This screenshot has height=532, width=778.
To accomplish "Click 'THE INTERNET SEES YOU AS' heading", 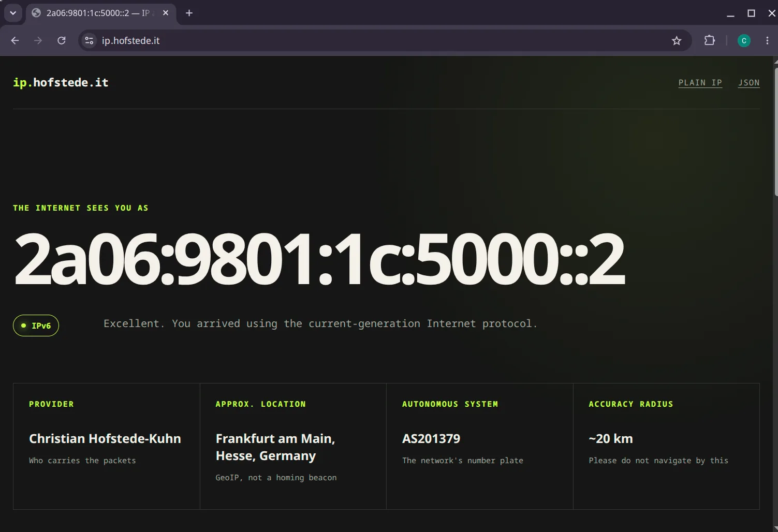I will [x=81, y=208].
